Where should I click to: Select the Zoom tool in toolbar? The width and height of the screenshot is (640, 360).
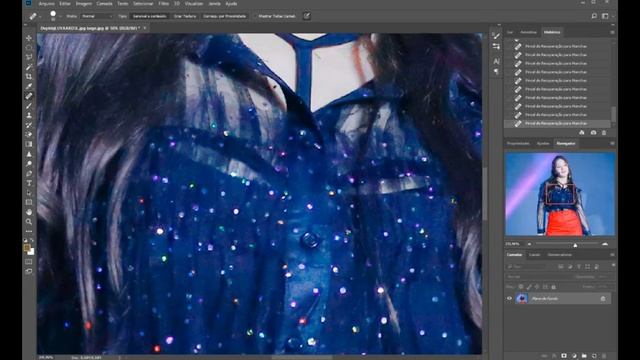pos(29,222)
